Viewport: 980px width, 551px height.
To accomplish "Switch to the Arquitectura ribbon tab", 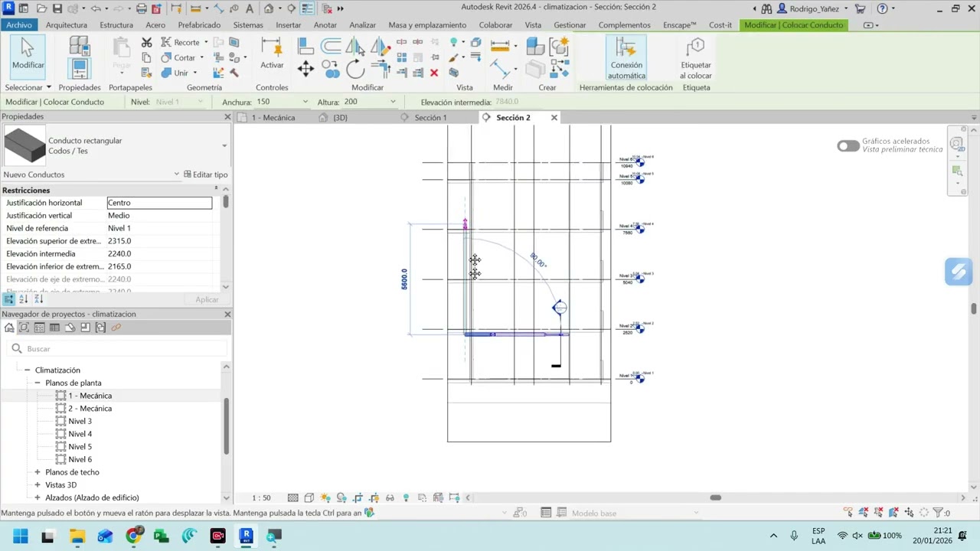I will click(67, 24).
